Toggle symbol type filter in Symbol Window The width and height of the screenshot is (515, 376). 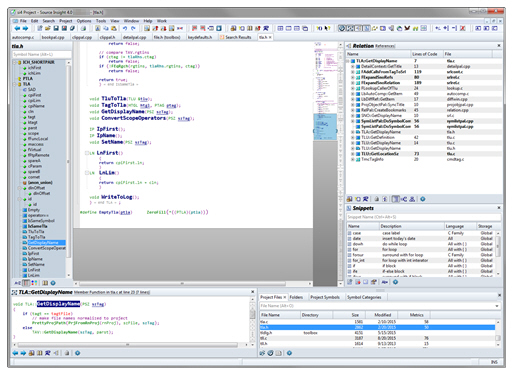(34, 283)
